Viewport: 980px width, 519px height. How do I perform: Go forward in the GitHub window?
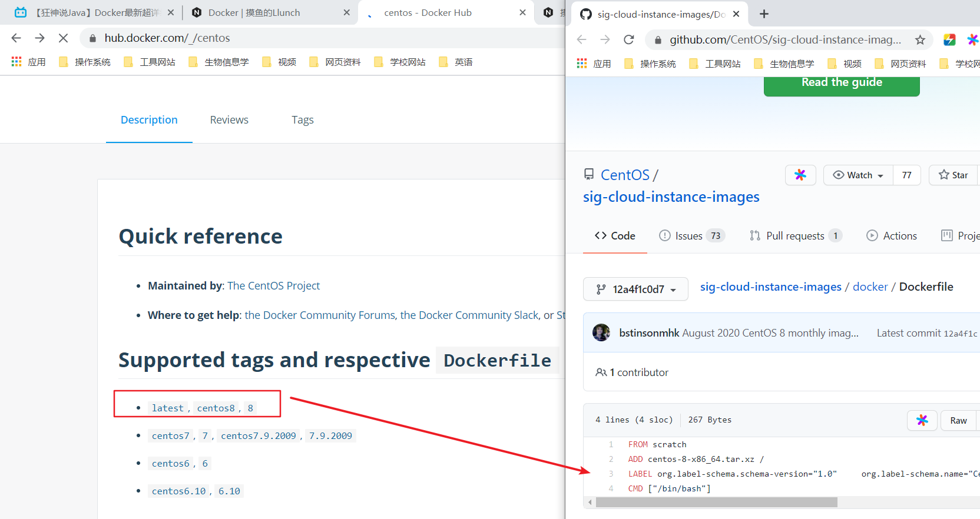pos(605,39)
